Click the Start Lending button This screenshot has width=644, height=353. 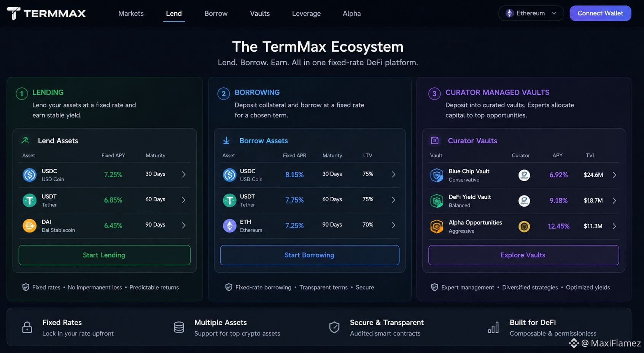click(x=105, y=255)
